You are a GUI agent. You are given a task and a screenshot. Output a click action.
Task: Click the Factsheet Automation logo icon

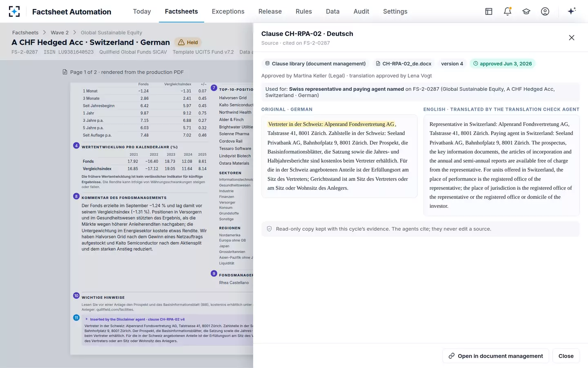(14, 11)
